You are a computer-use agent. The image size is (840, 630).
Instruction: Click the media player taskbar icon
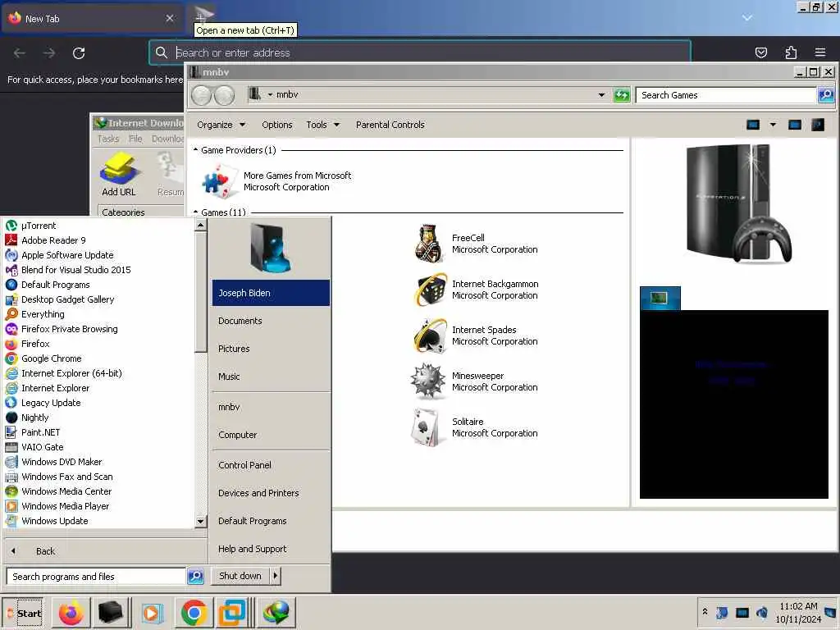tap(152, 612)
